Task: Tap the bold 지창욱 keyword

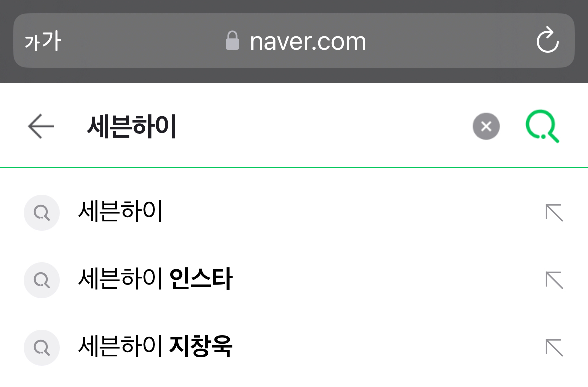Action: pos(201,347)
